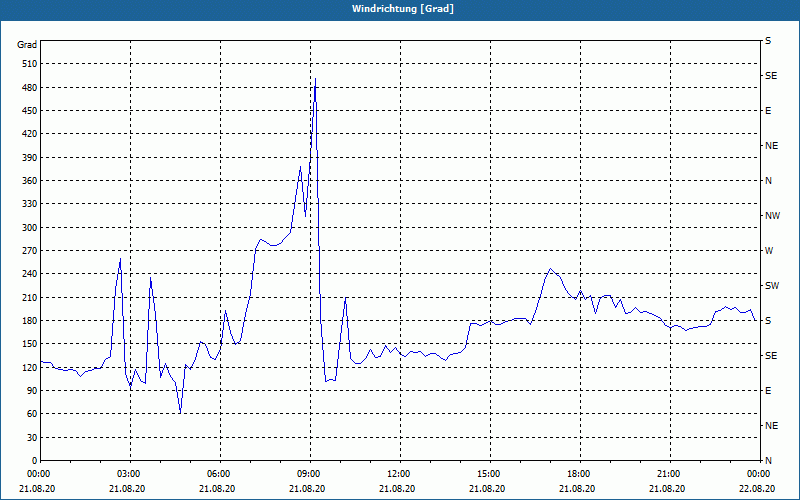Image resolution: width=800 pixels, height=500 pixels.
Task: Select the 18:00 time label
Action: [x=580, y=474]
